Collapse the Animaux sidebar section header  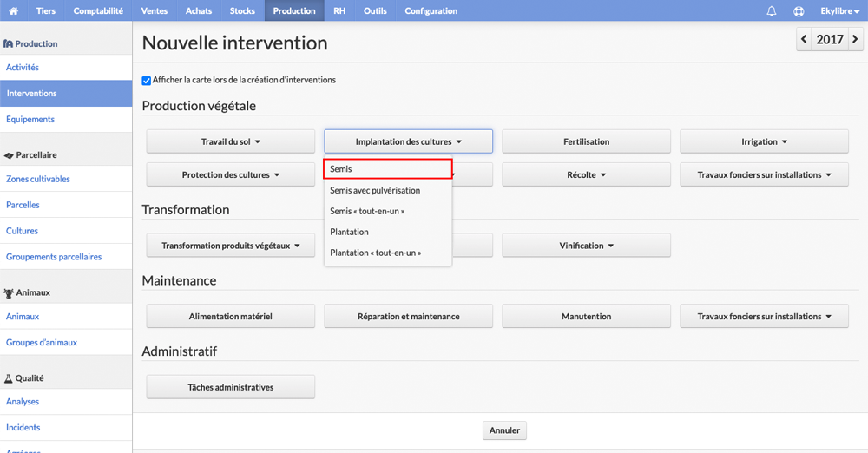(x=66, y=292)
